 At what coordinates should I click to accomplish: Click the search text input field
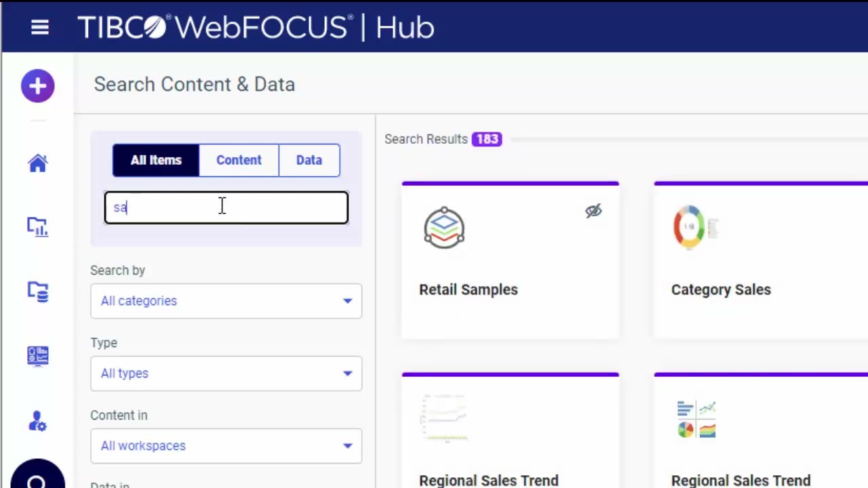point(226,207)
